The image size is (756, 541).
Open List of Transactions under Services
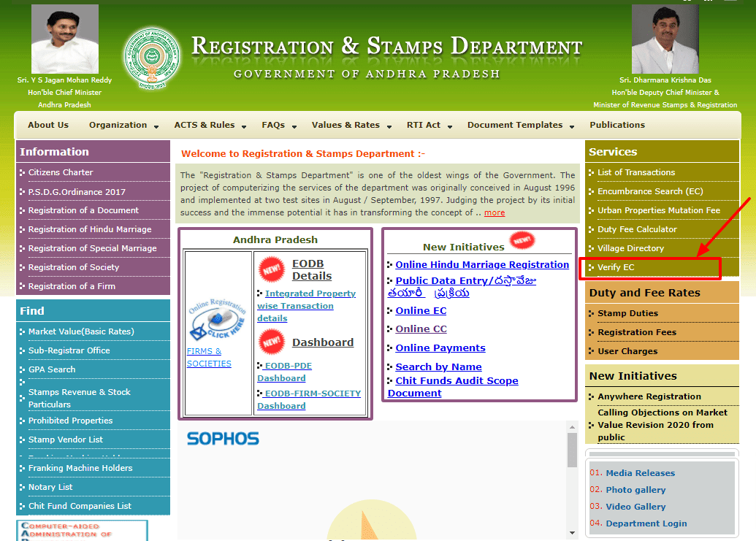click(636, 172)
